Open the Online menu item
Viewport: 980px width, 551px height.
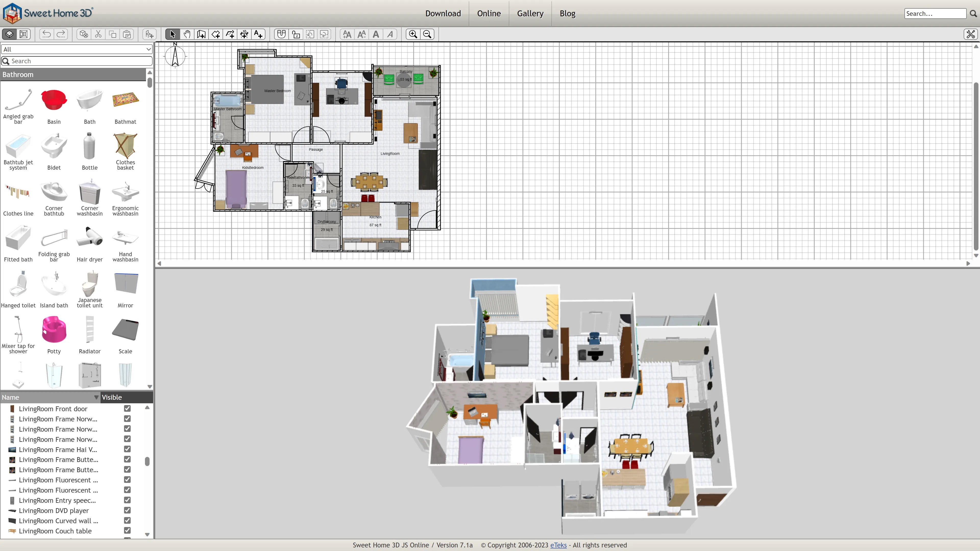click(x=489, y=13)
